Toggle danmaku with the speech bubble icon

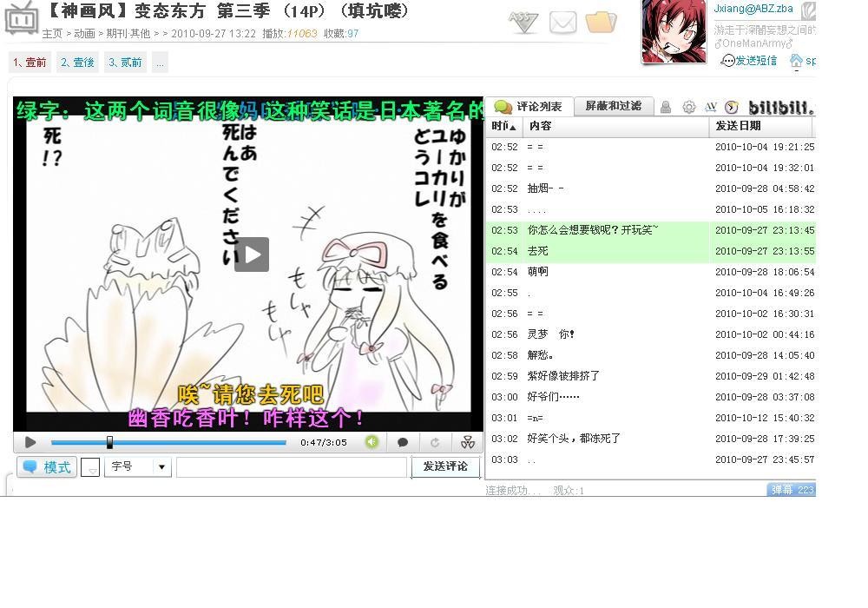[403, 442]
